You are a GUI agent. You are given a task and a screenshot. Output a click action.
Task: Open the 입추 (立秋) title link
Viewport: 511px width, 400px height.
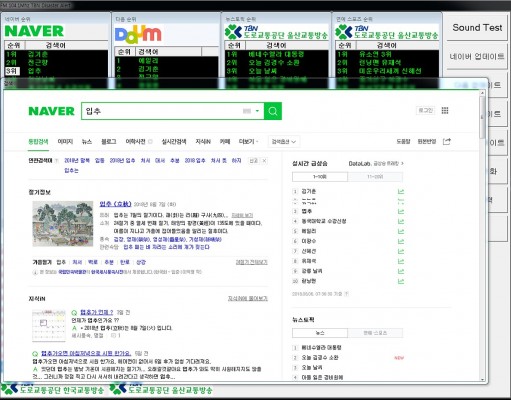(x=115, y=204)
